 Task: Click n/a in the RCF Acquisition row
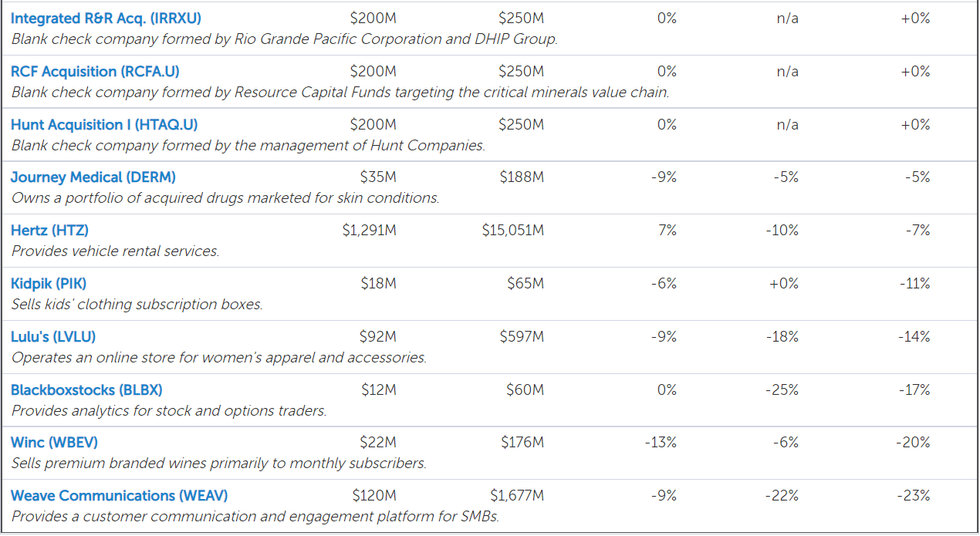(x=788, y=72)
